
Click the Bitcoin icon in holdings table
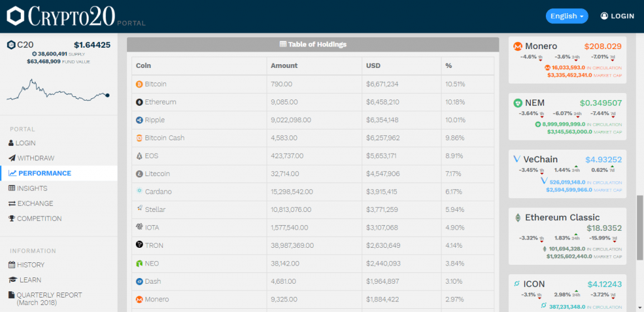click(139, 84)
